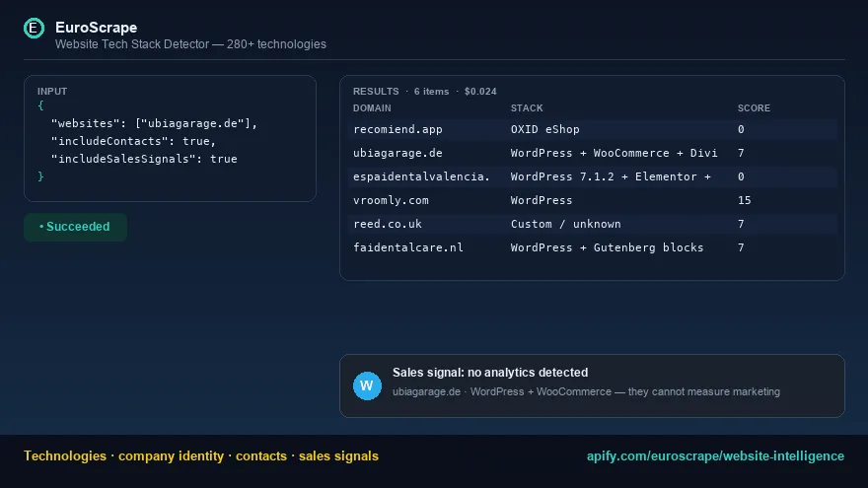This screenshot has height=488, width=868.
Task: Click the Succeeded status badge
Action: pyautogui.click(x=75, y=227)
